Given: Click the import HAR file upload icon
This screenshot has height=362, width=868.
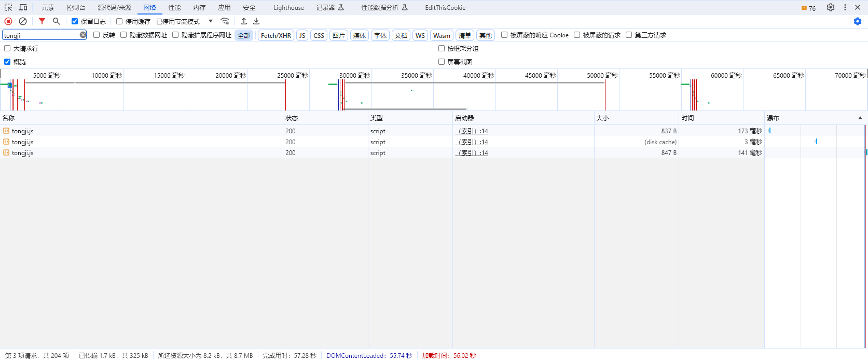Looking at the screenshot, I should (244, 21).
